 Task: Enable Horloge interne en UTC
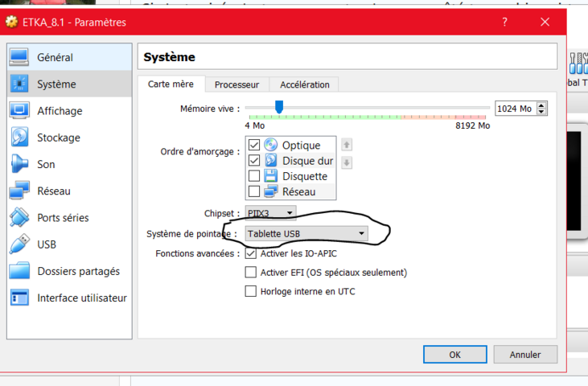click(250, 291)
